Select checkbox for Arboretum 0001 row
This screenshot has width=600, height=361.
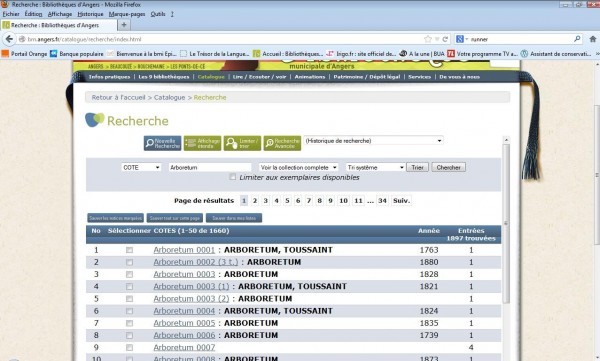129,250
